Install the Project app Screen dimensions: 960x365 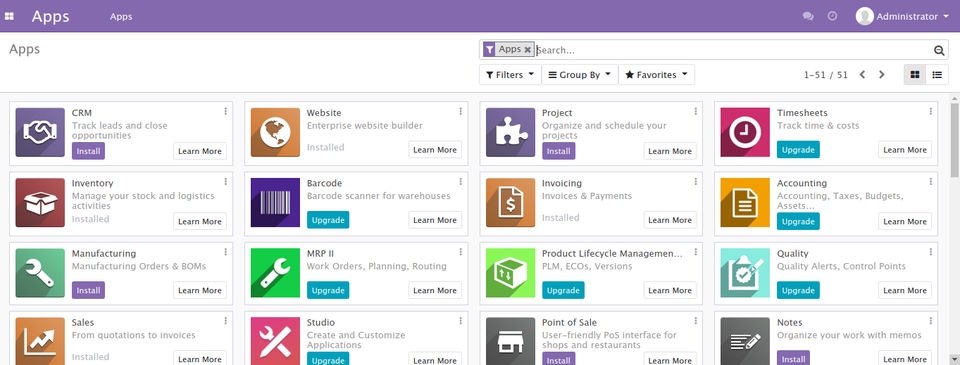[x=558, y=151]
